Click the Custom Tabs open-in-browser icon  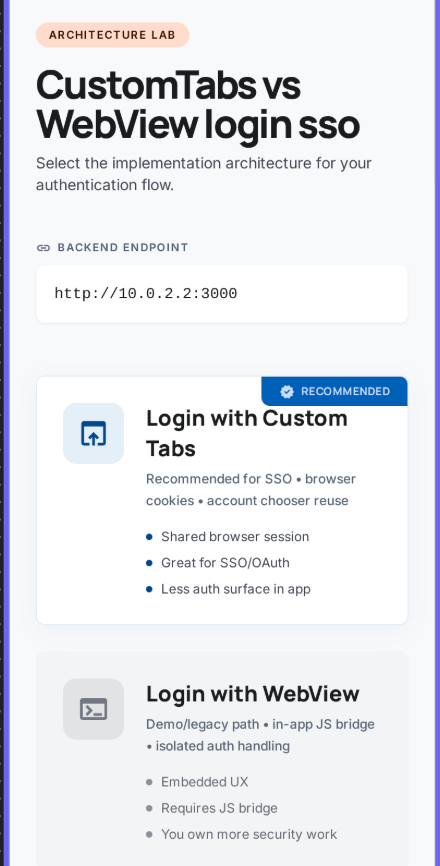(93, 433)
